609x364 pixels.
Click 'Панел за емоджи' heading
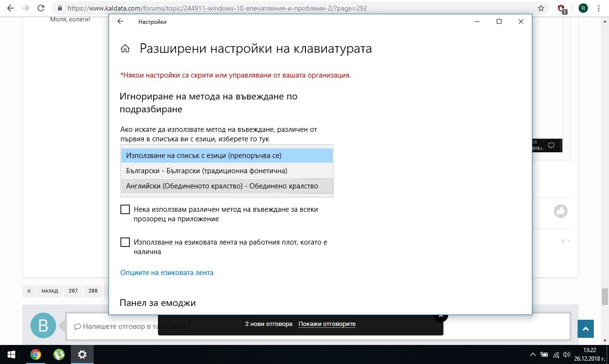tap(157, 303)
